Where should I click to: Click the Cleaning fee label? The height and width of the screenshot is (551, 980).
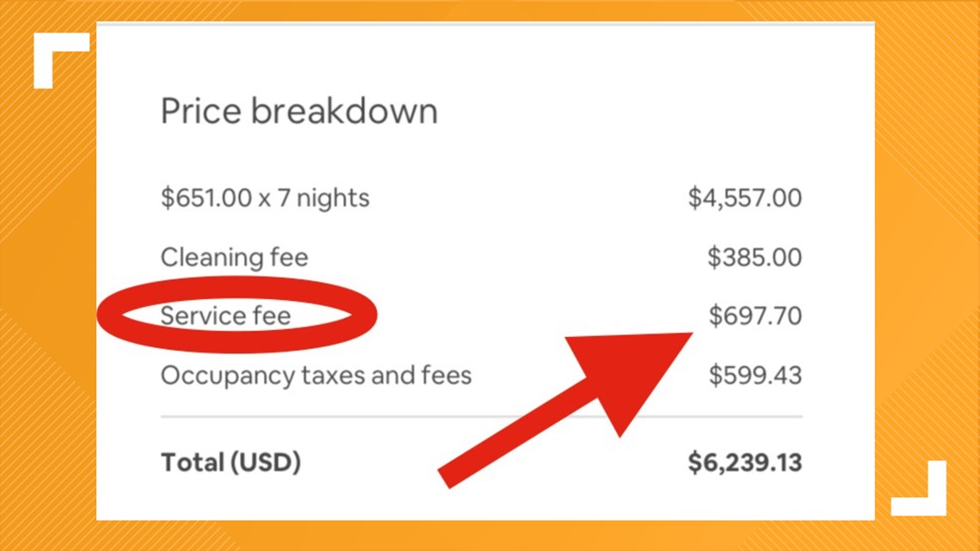click(235, 257)
